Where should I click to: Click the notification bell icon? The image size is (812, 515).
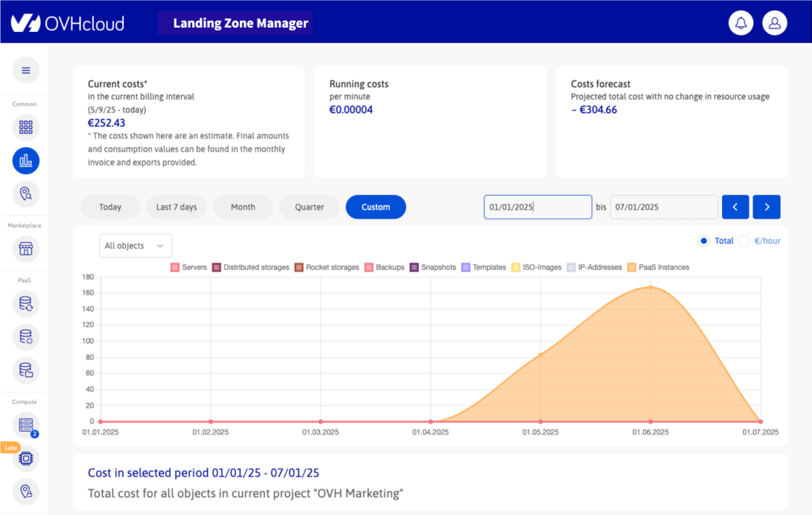pos(741,23)
